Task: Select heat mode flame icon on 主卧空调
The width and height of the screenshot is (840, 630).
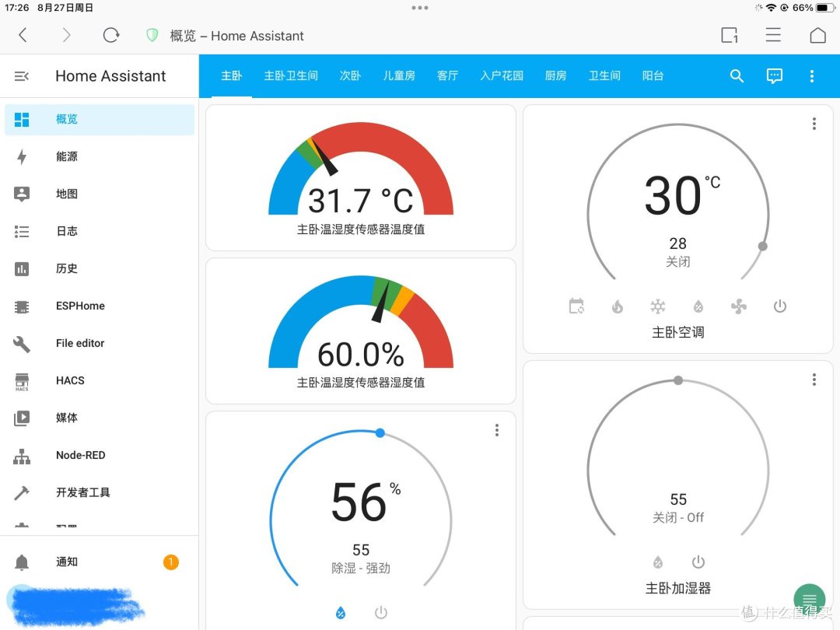Action: pyautogui.click(x=618, y=306)
